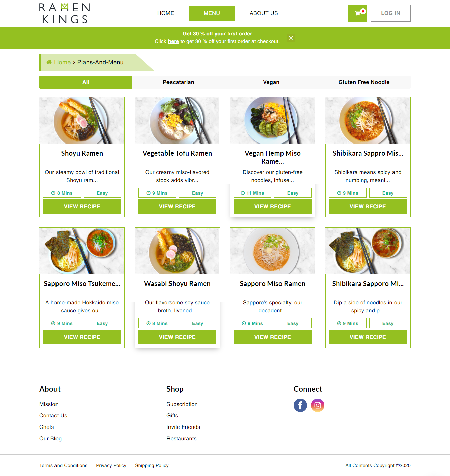Show Gluten Free Noodle recipes
The image size is (450, 476).
click(x=364, y=82)
